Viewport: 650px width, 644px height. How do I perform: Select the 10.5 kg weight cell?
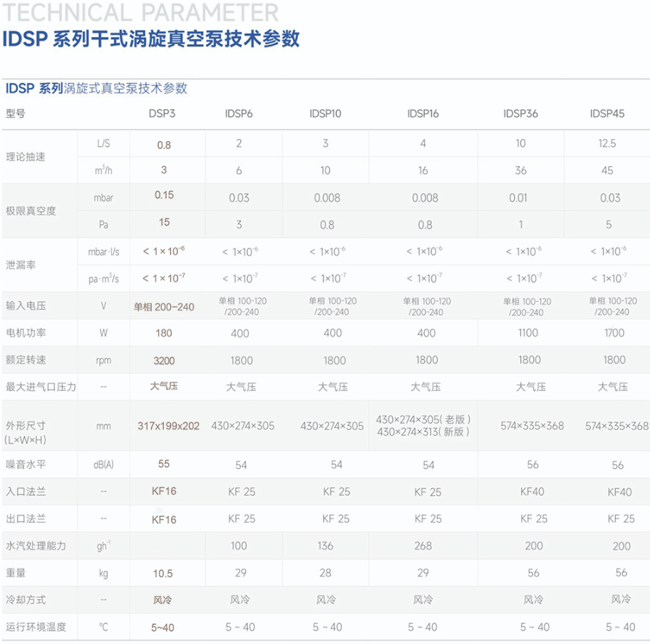(x=164, y=573)
